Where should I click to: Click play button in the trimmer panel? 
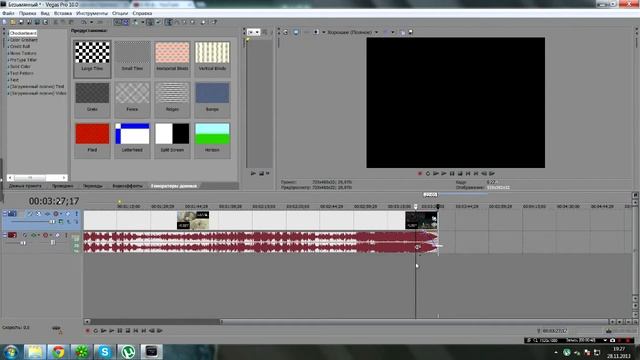pos(253,173)
